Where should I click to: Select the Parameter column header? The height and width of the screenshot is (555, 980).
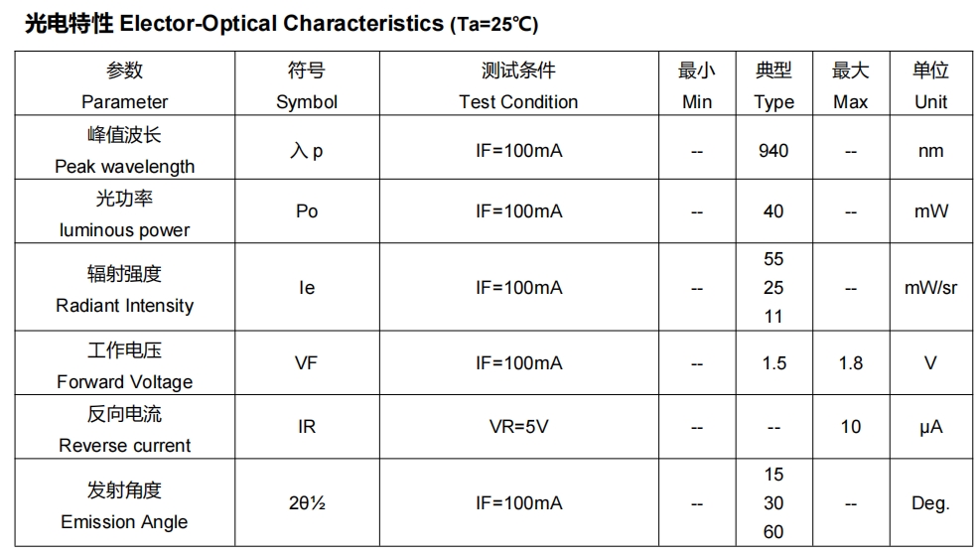(125, 83)
